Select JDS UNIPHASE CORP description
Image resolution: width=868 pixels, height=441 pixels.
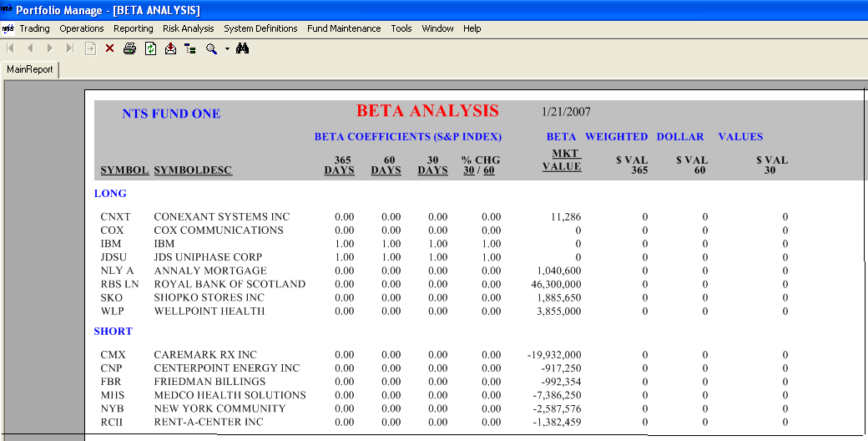(208, 257)
